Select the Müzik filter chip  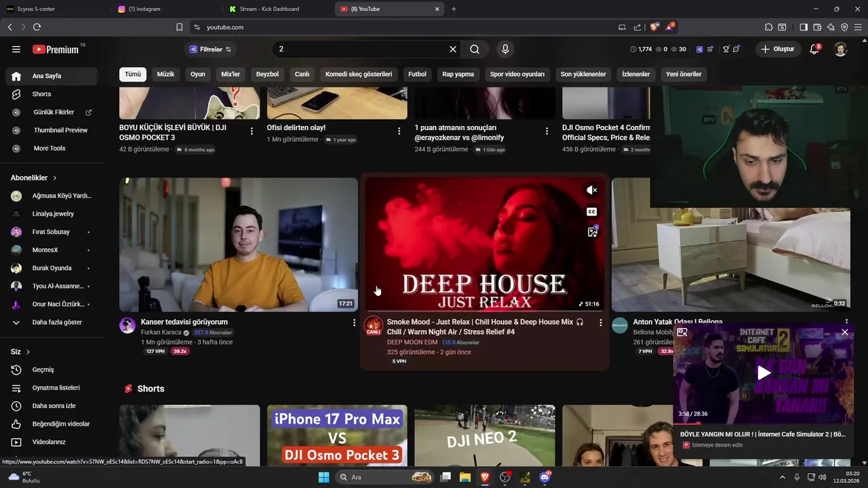pyautogui.click(x=165, y=74)
